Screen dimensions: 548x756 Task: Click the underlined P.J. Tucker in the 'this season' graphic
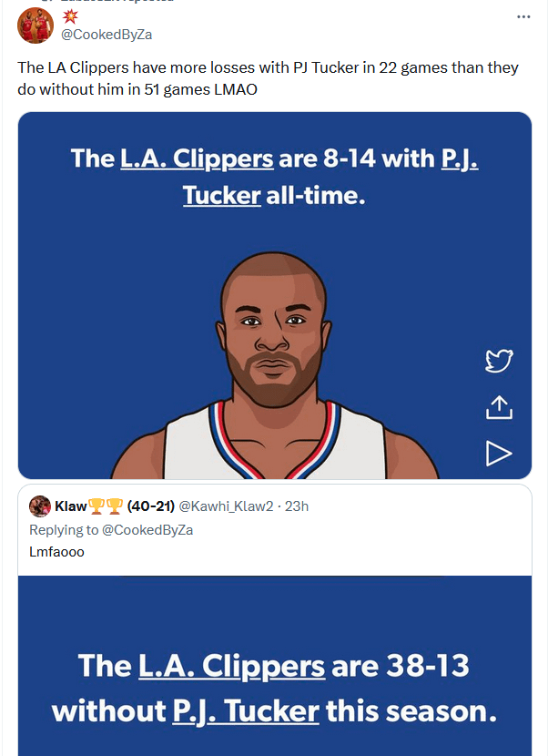(x=246, y=710)
